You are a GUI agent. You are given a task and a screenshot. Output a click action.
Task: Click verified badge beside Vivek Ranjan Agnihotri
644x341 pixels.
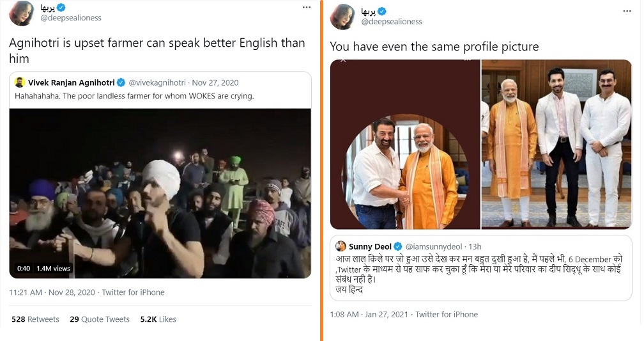(x=121, y=83)
